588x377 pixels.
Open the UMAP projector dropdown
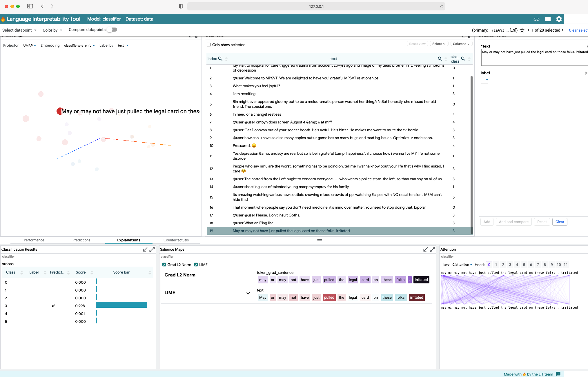[30, 45]
